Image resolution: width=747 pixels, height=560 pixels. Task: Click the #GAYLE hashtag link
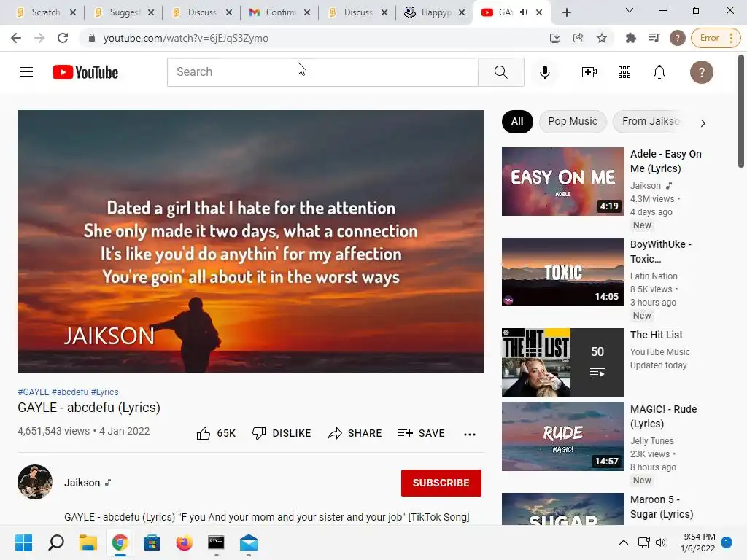click(x=34, y=392)
